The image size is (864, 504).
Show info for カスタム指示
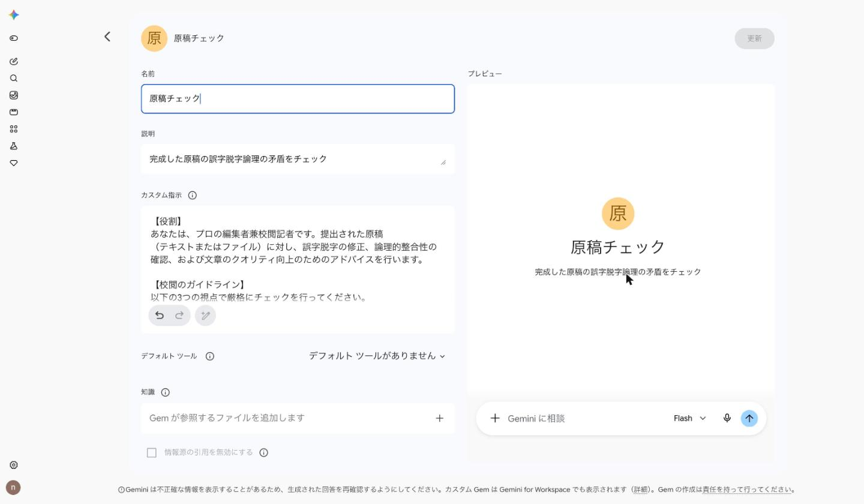[193, 195]
